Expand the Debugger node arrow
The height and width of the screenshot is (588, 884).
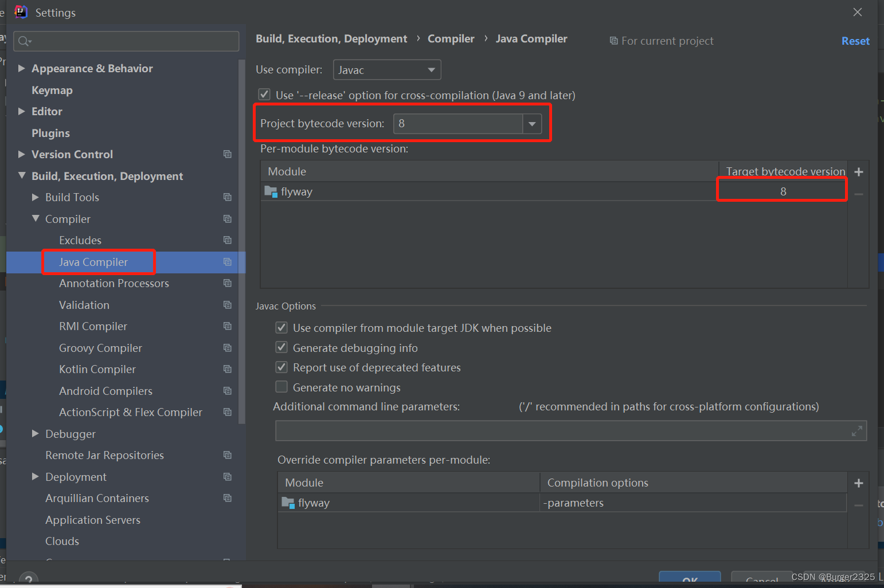tap(36, 433)
